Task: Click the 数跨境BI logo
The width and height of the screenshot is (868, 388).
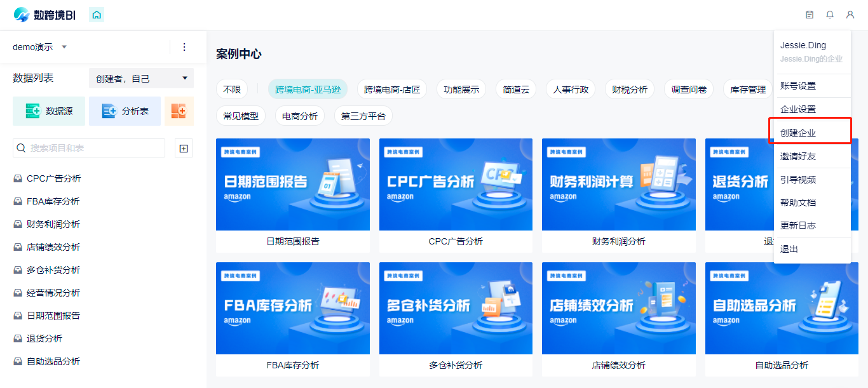Action: 44,15
